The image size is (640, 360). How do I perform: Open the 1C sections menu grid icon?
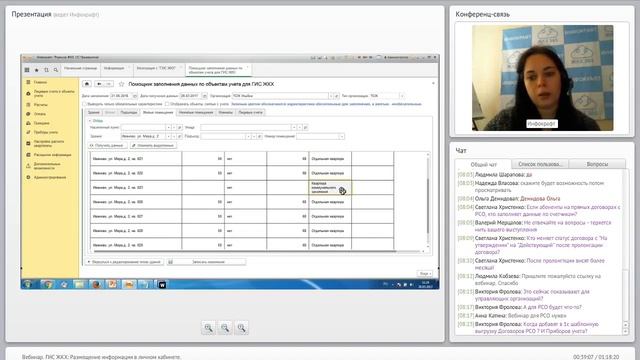coord(27,70)
